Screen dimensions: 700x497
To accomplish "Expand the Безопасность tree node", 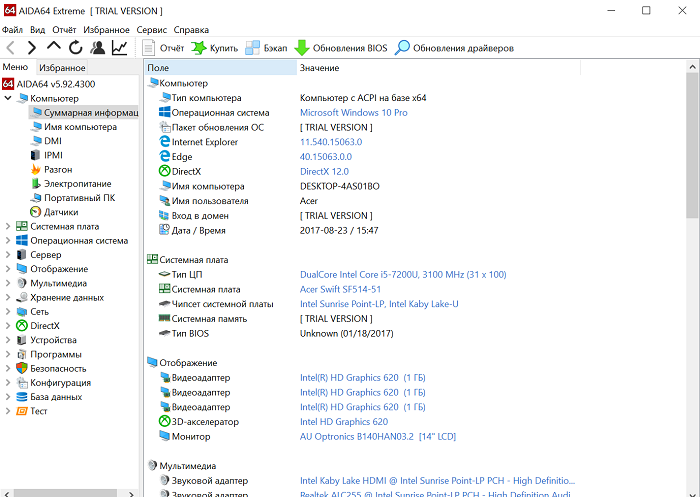I will 8,369.
